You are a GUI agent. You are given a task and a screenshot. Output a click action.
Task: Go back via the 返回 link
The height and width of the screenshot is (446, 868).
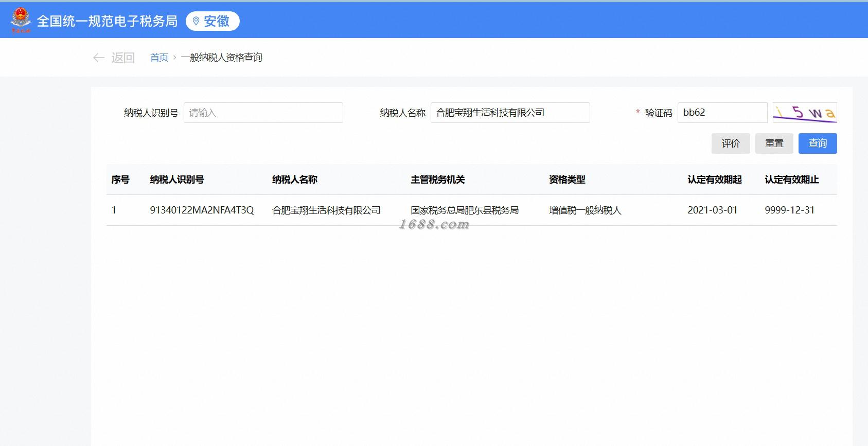[123, 58]
